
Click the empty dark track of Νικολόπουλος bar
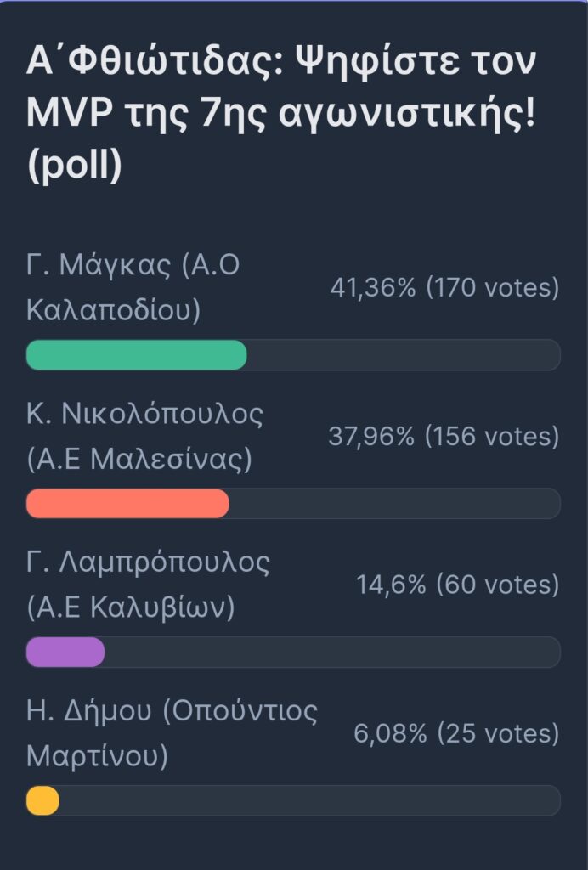pyautogui.click(x=395, y=503)
